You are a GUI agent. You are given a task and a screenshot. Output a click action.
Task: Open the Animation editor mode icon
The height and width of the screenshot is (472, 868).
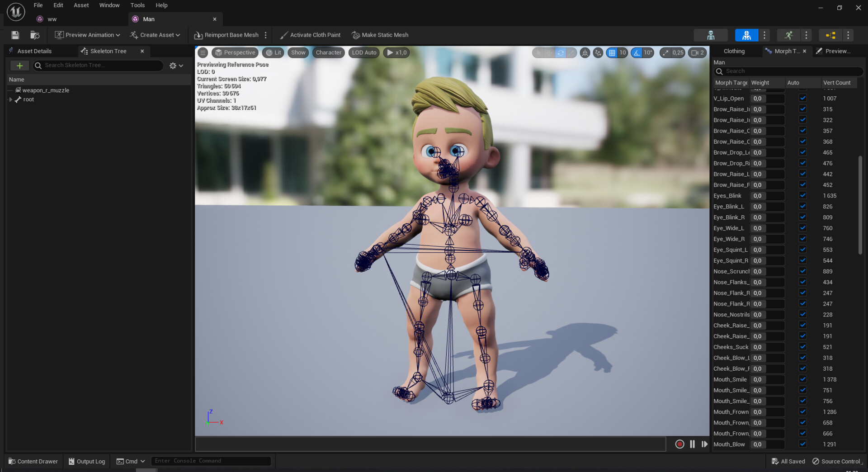[788, 35]
